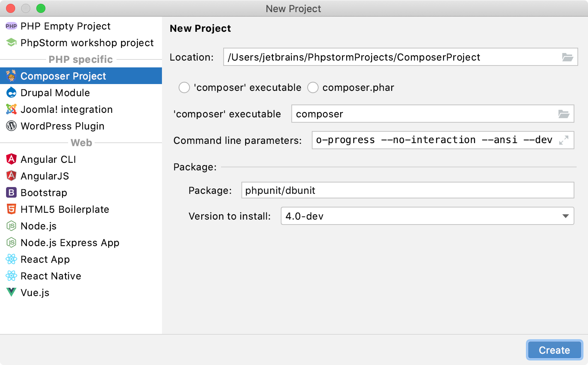The height and width of the screenshot is (365, 588).
Task: Close the New Project window
Action: pyautogui.click(x=11, y=8)
